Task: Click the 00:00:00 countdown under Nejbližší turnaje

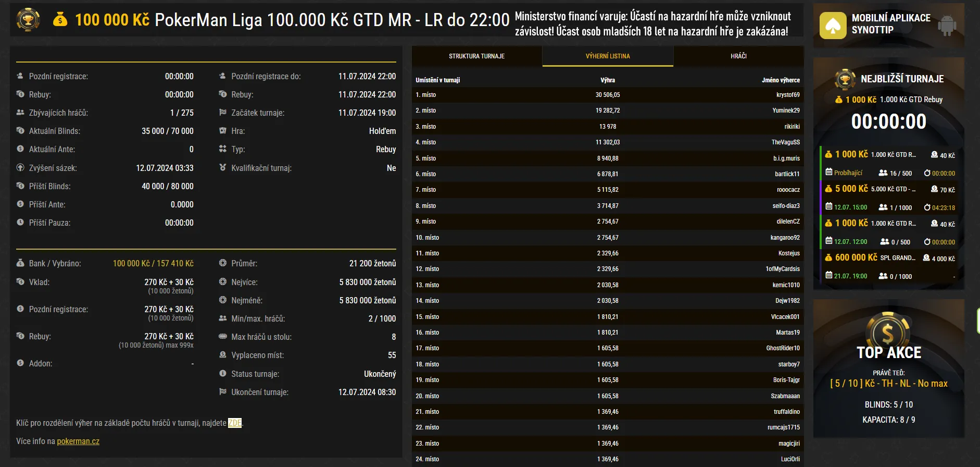Action: (x=889, y=121)
